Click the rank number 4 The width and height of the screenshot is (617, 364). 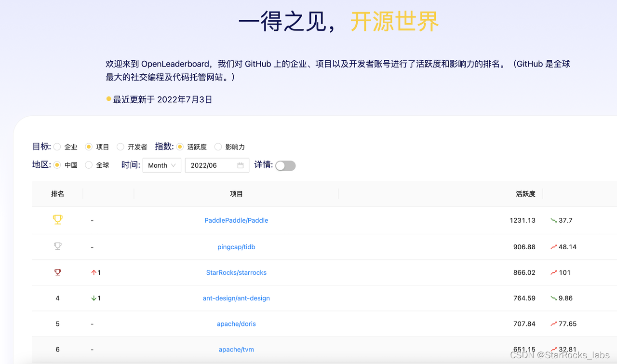pos(57,298)
